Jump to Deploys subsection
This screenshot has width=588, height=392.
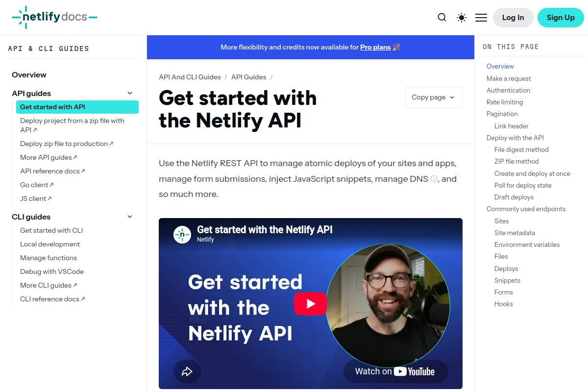point(506,269)
